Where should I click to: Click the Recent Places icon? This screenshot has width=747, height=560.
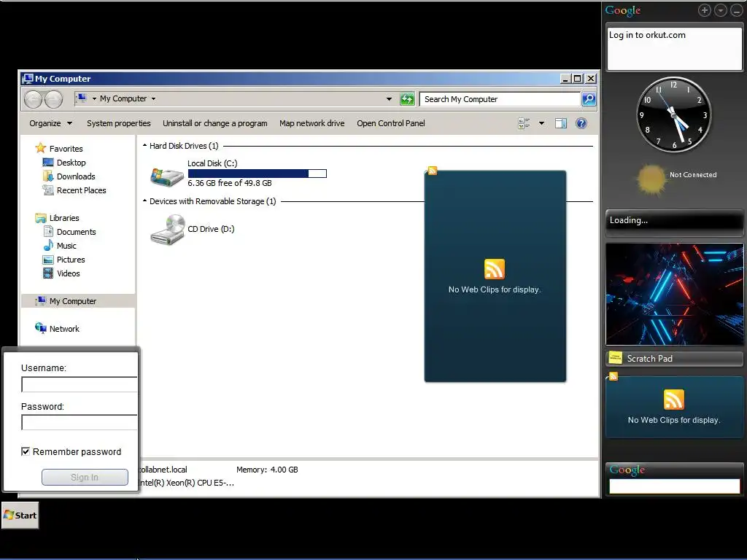[48, 190]
